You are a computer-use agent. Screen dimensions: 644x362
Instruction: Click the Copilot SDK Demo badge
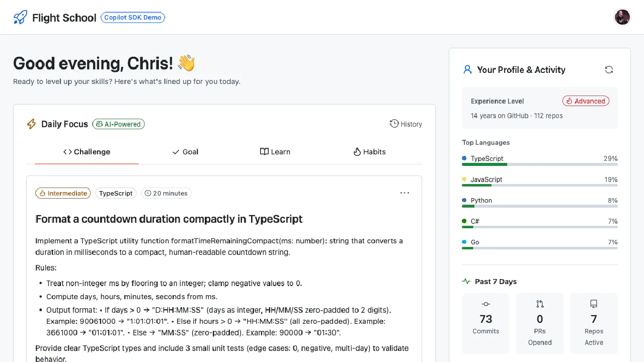tap(133, 18)
